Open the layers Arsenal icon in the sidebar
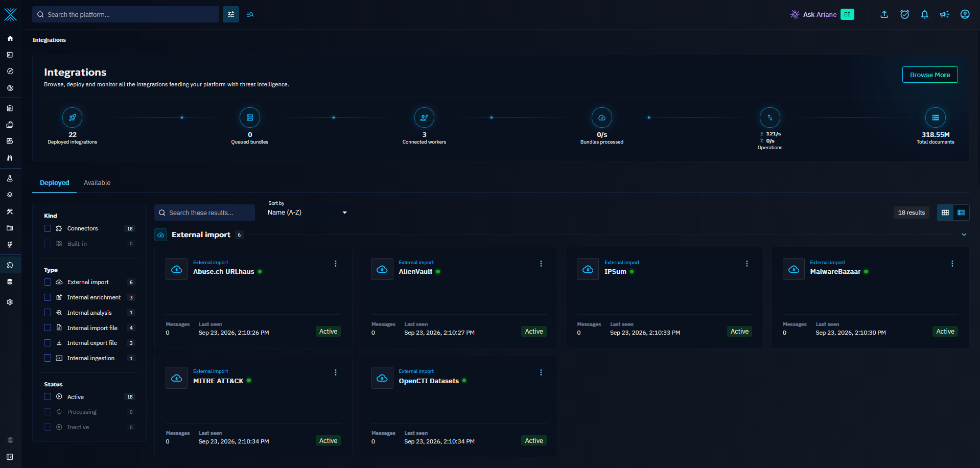980x468 pixels. 10,195
